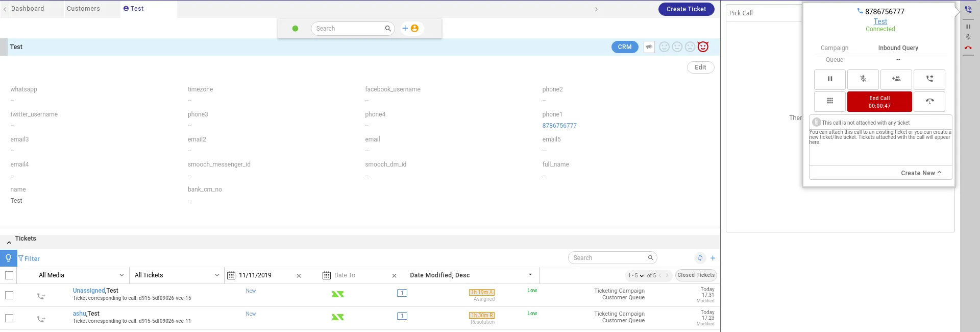The image size is (980, 332).
Task: Click the sidebar active call phone icon
Action: point(968,9)
